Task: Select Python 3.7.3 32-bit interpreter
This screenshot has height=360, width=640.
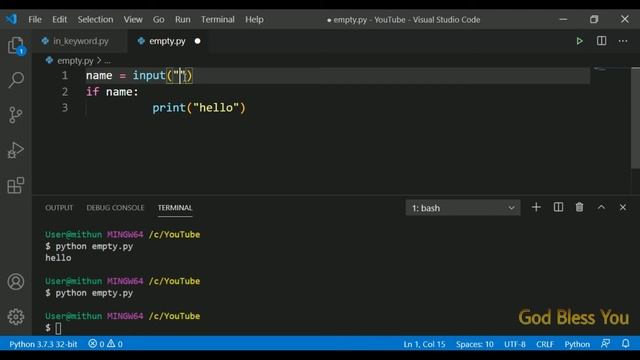Action: coord(43,344)
